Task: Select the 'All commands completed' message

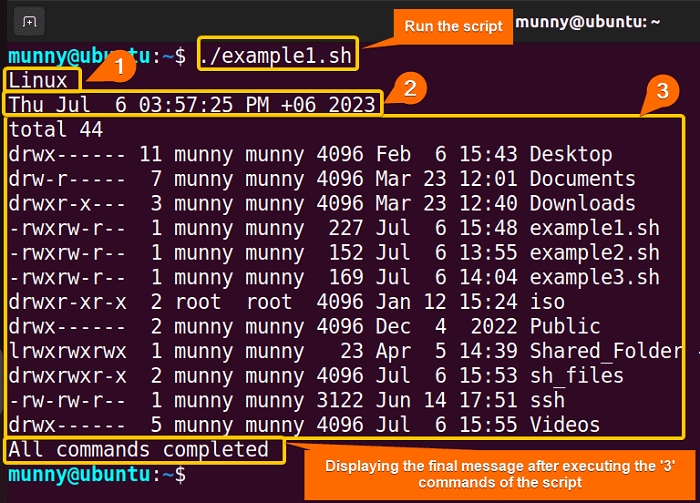Action: 138,449
